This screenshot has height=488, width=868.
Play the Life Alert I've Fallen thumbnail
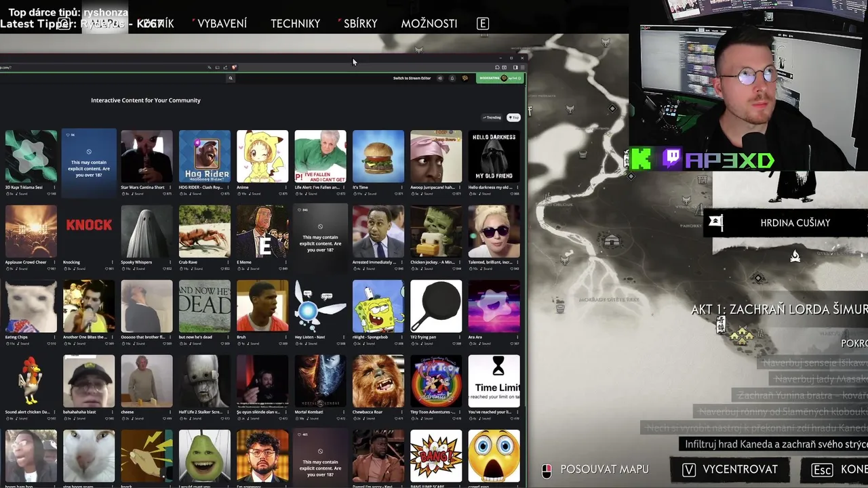(x=320, y=156)
